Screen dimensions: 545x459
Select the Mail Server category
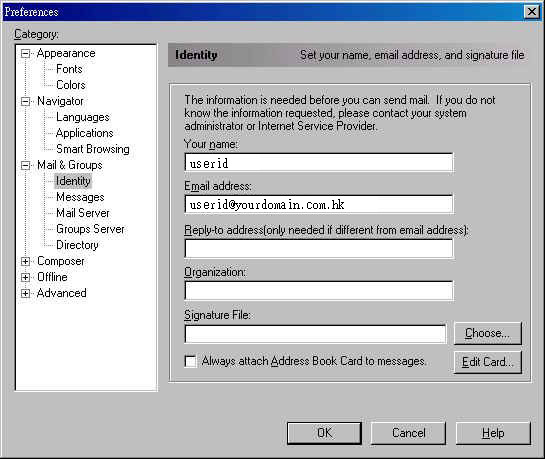(x=83, y=213)
